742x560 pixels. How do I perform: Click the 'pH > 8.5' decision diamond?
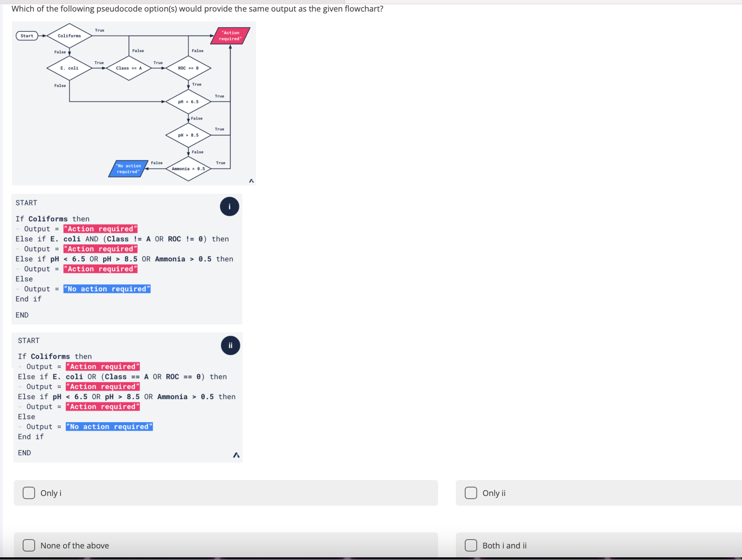[x=188, y=135]
